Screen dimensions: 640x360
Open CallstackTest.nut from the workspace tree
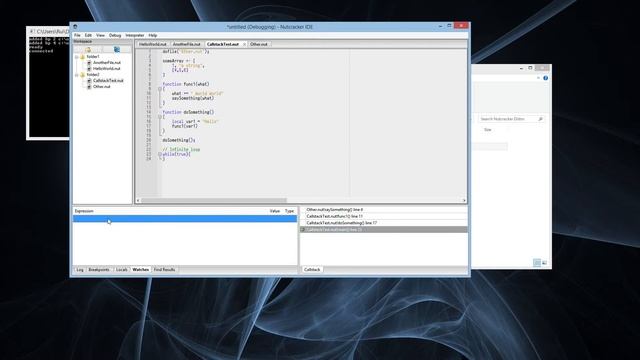coord(108,81)
